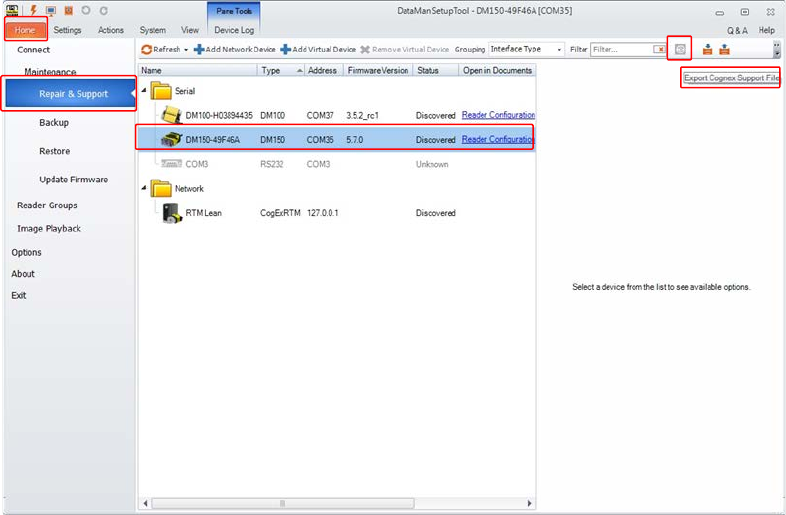Viewport: 786px width, 515px height.
Task: Click the RTM Lean device icon
Action: pyautogui.click(x=172, y=213)
